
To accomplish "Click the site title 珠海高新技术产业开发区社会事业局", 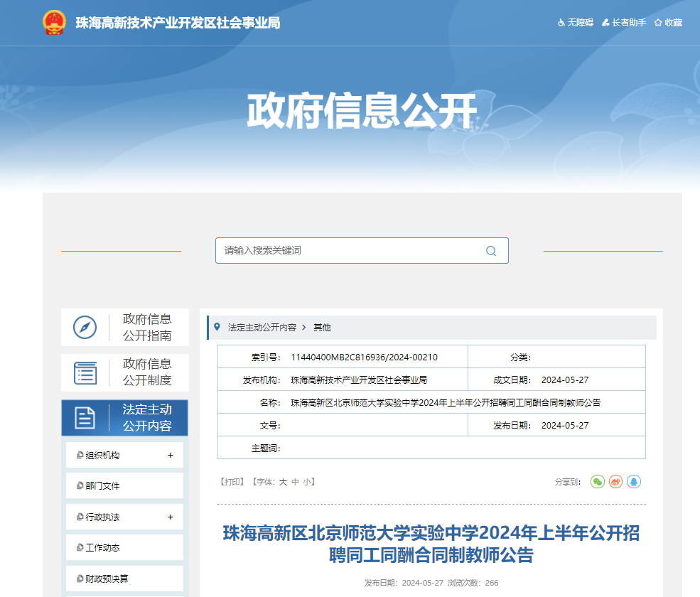I will point(178,23).
